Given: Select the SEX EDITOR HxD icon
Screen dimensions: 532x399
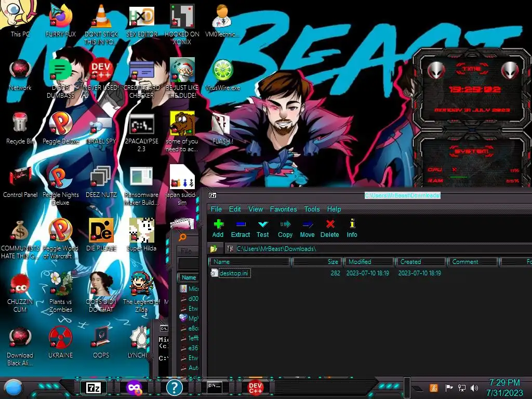Looking at the screenshot, I should click(141, 20).
